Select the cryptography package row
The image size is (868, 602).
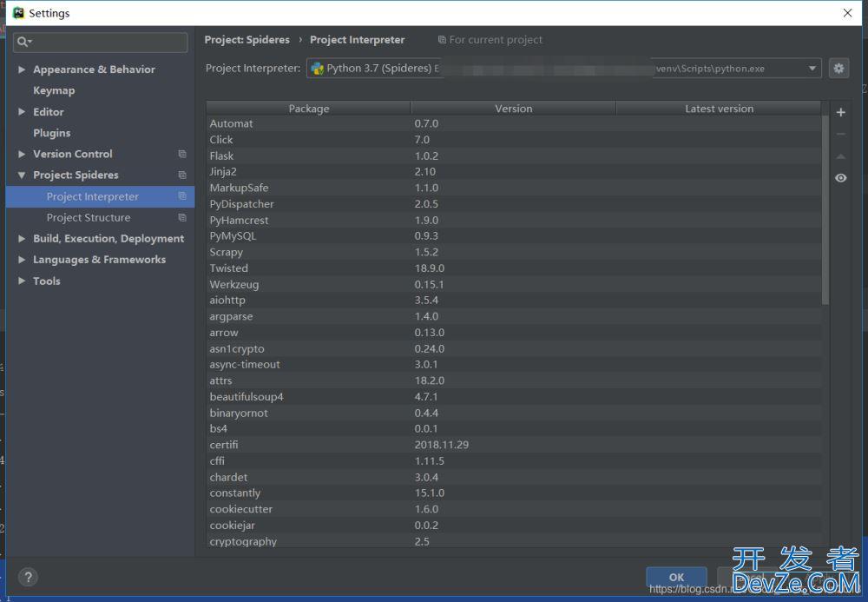(514, 541)
